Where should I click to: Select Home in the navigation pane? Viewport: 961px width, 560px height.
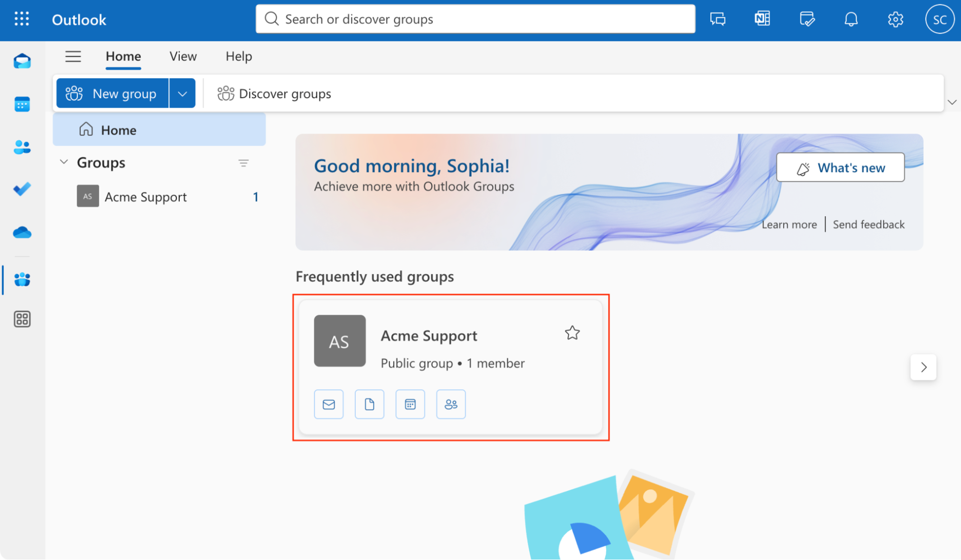pos(159,130)
